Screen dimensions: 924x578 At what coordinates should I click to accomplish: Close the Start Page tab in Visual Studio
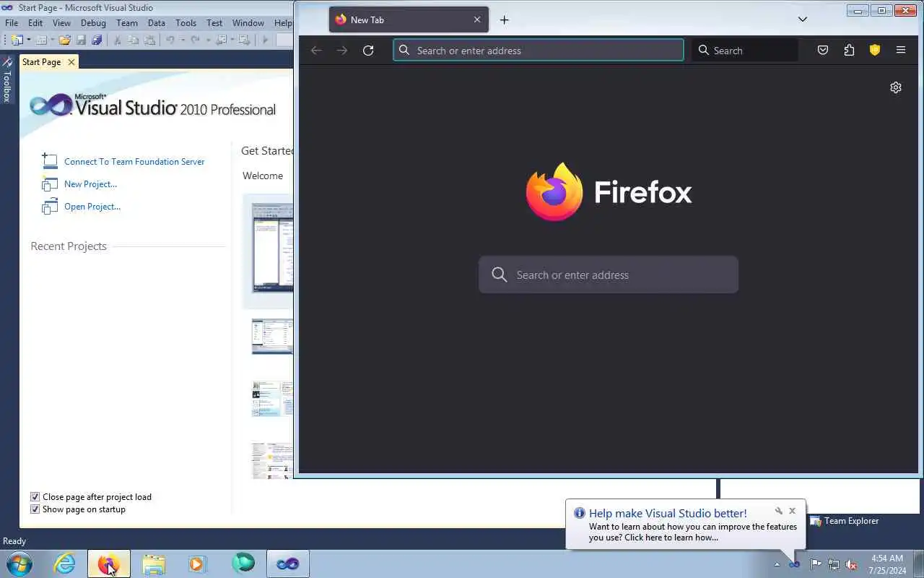(71, 62)
